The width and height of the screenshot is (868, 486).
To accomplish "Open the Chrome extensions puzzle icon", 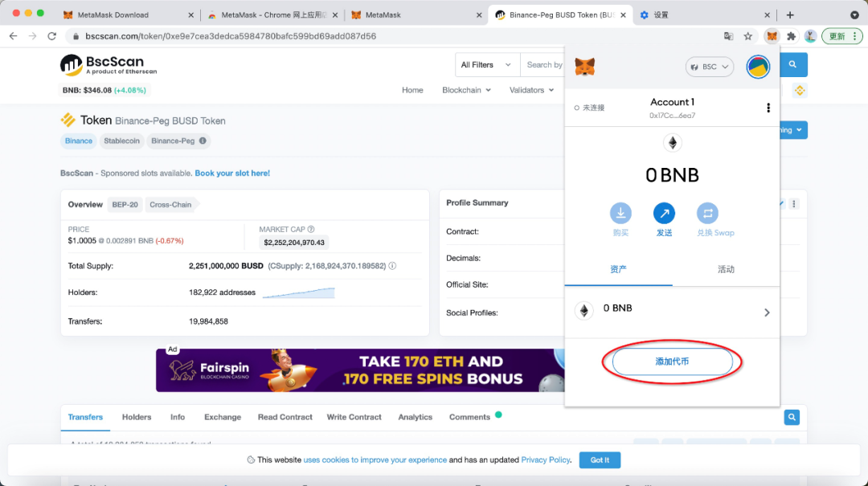I will [x=792, y=36].
